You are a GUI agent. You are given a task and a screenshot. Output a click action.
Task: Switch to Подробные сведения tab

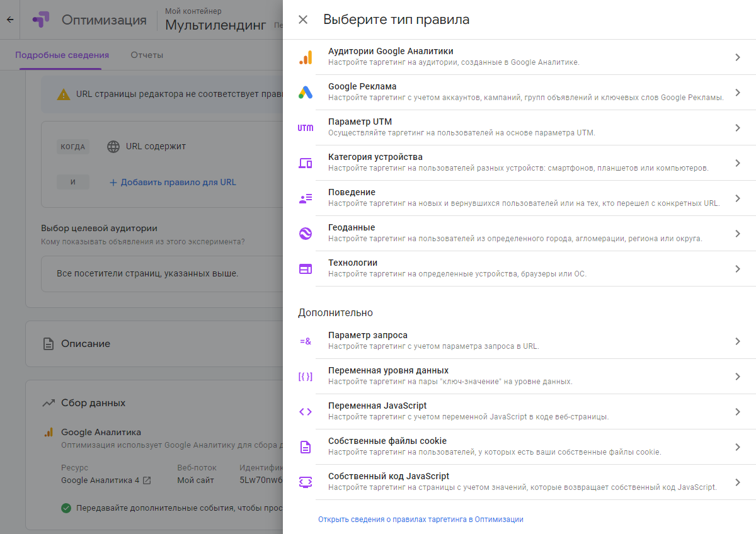point(62,55)
